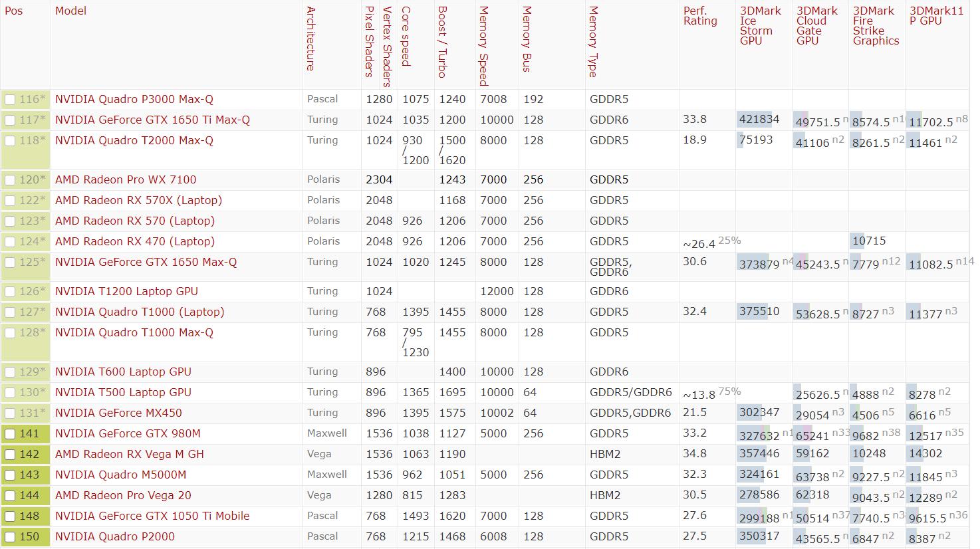Click the Architecture column header
The height and width of the screenshot is (549, 980).
click(310, 39)
